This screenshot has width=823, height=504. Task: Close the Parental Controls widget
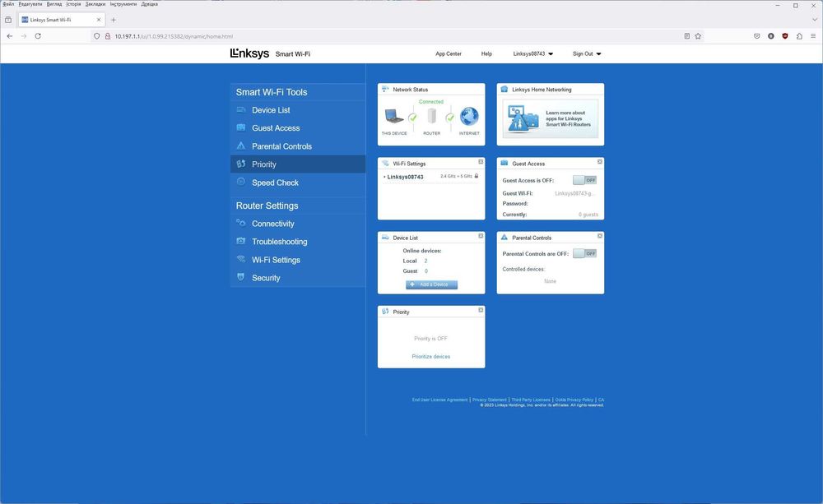pyautogui.click(x=599, y=236)
